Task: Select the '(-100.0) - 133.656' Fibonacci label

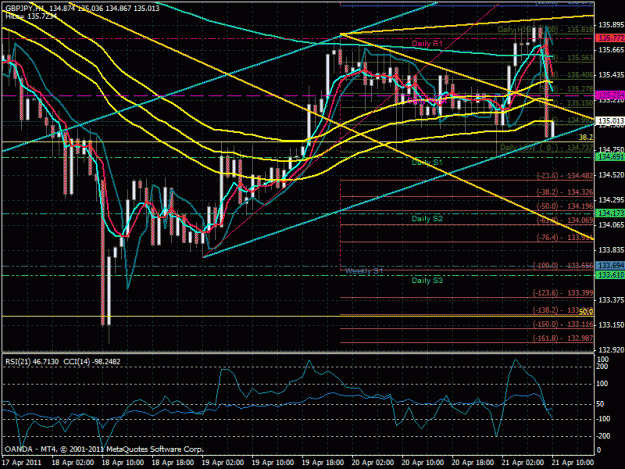Action: point(563,265)
